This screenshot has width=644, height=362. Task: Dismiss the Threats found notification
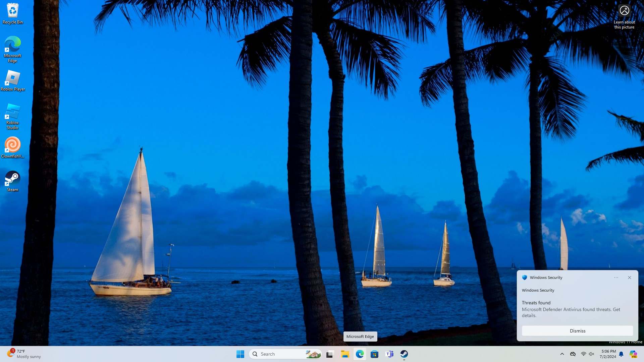pos(577,331)
